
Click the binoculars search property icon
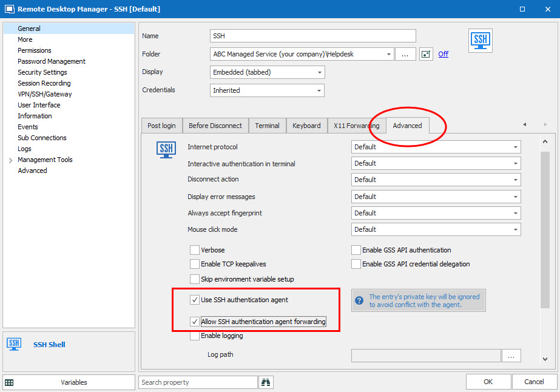point(266,382)
